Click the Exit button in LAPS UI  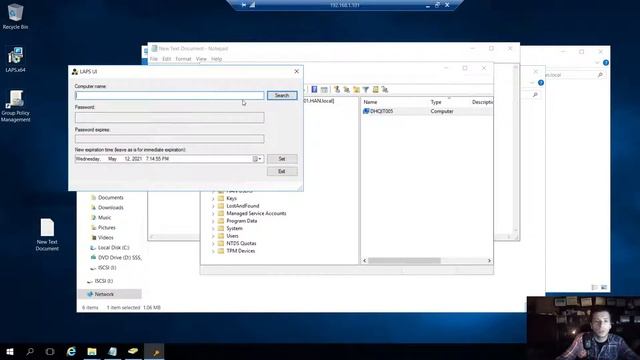pyautogui.click(x=282, y=171)
